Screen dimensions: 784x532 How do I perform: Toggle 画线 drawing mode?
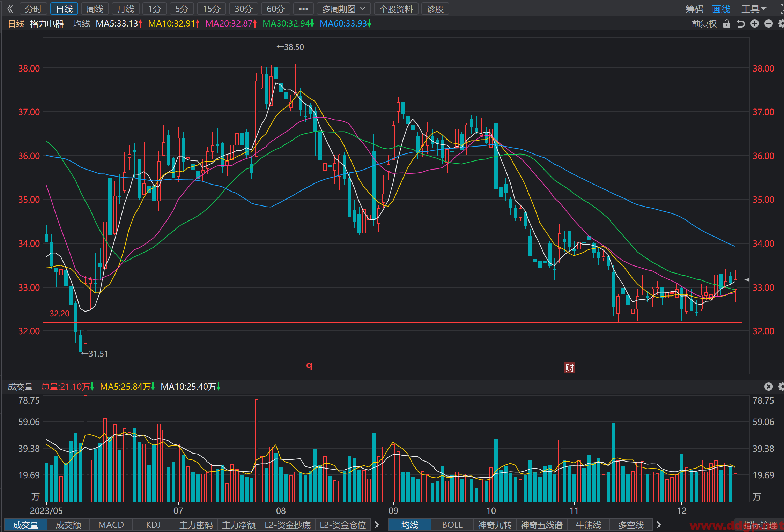coord(721,9)
